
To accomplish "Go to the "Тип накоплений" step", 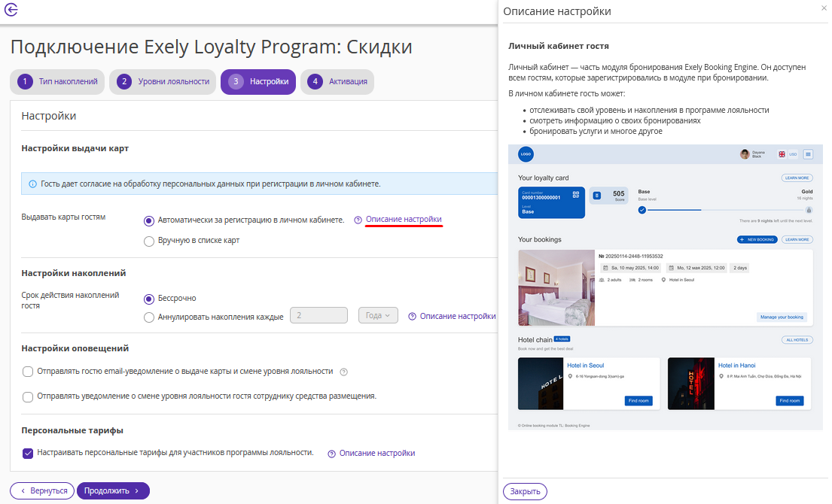I will pyautogui.click(x=57, y=81).
